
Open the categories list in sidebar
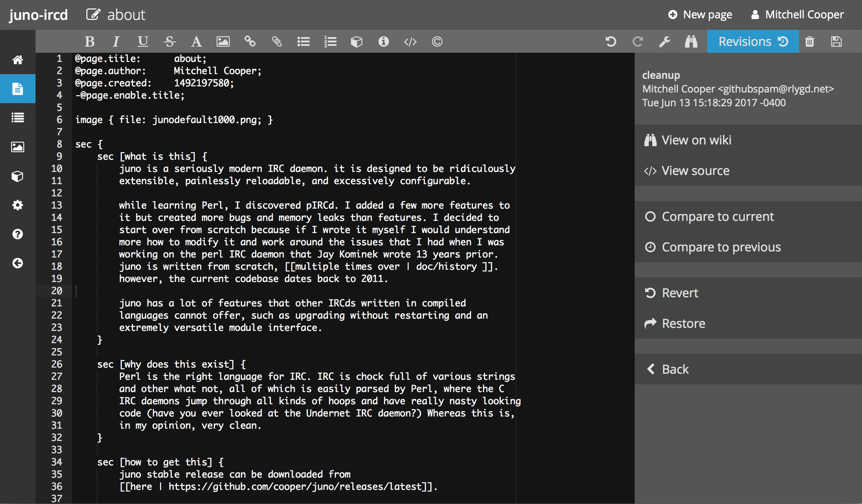(18, 118)
